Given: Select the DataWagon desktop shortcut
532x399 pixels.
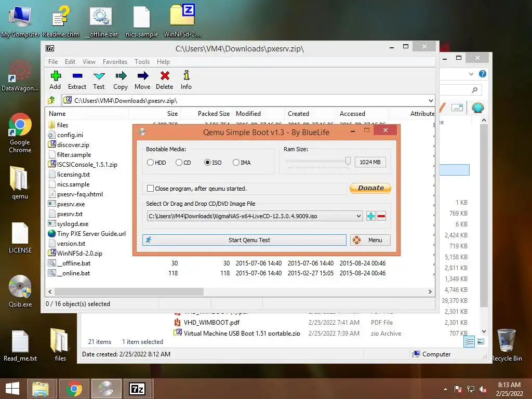Looking at the screenshot, I should pyautogui.click(x=20, y=75).
